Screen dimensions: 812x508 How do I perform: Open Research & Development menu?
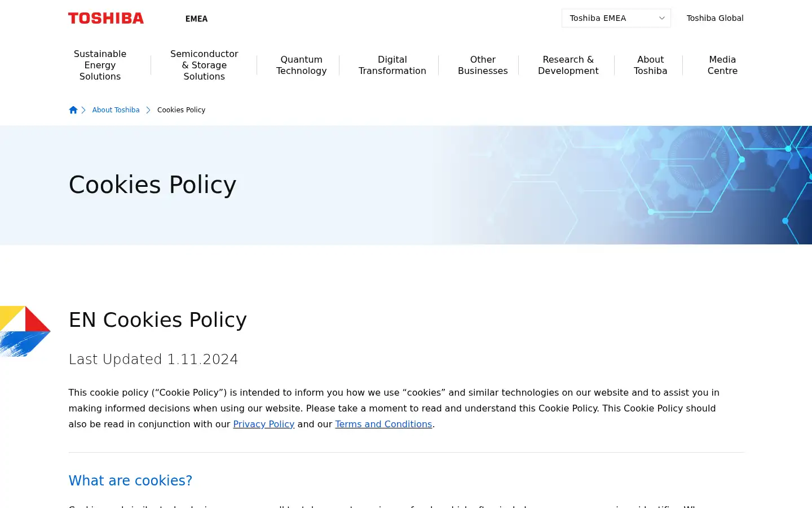[568, 65]
